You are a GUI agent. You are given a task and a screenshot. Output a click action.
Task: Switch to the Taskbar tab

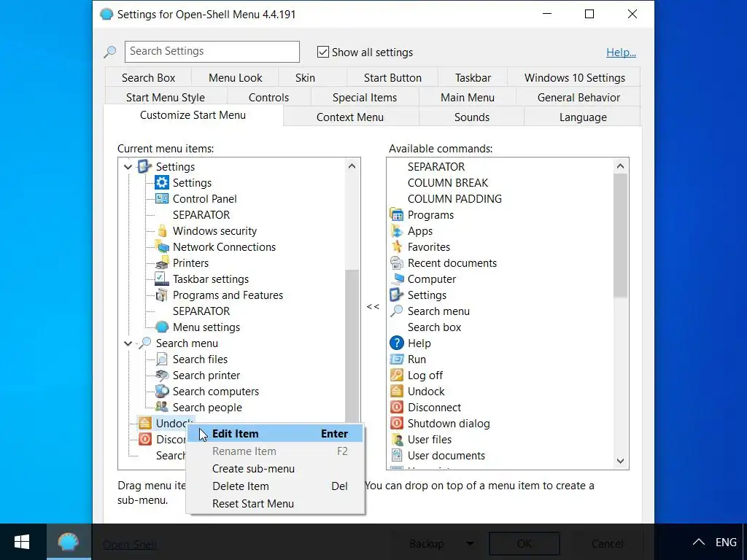pyautogui.click(x=473, y=77)
